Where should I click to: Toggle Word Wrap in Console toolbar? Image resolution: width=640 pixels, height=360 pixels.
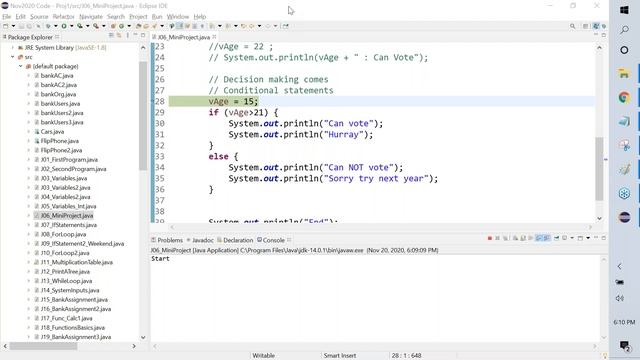pyautogui.click(x=531, y=238)
